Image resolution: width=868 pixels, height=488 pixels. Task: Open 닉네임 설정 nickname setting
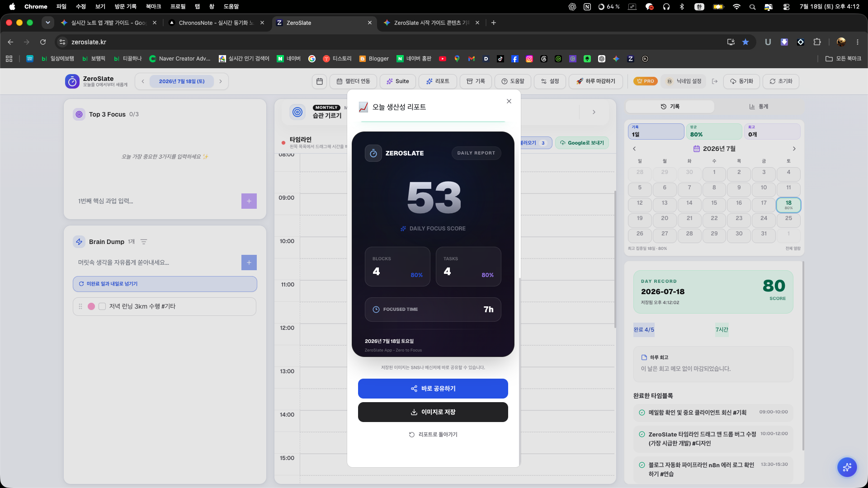tap(684, 81)
